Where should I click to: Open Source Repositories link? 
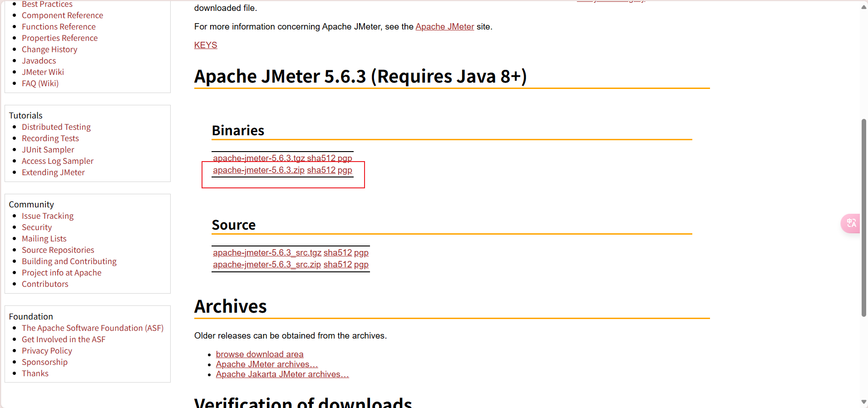point(58,250)
